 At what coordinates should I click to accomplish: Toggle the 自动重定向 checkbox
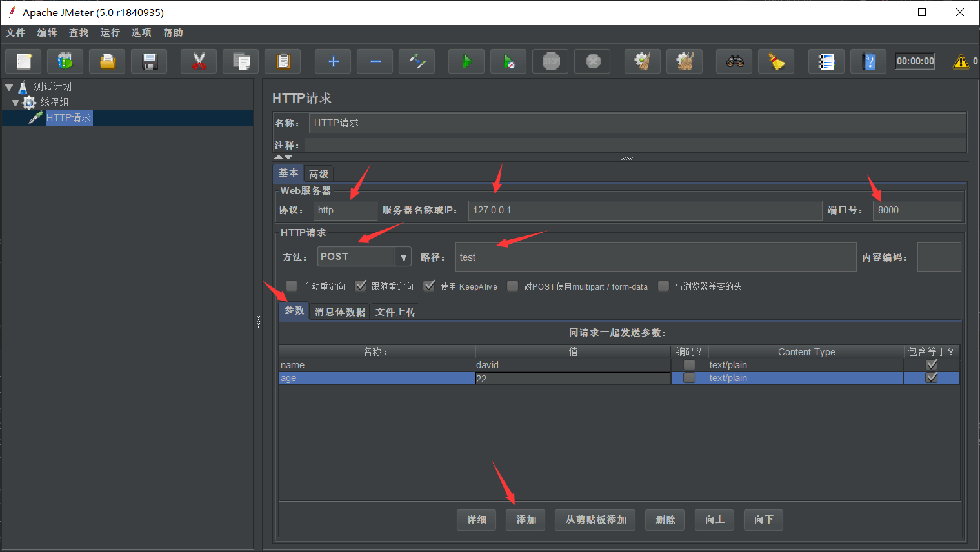click(x=292, y=286)
